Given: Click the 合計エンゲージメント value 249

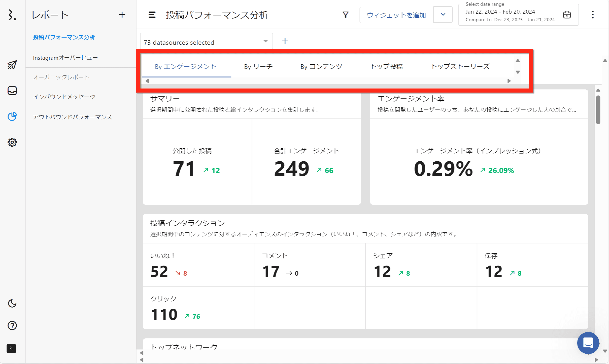Looking at the screenshot, I should 291,169.
